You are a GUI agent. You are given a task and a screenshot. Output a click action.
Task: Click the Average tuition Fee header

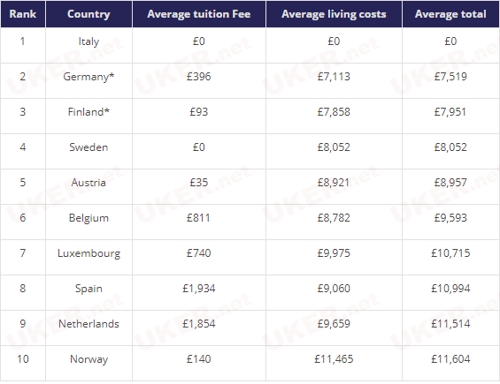(x=199, y=14)
